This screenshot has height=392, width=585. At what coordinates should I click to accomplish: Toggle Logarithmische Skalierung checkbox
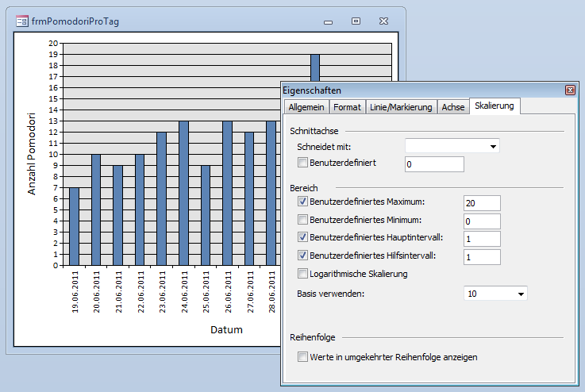click(302, 274)
